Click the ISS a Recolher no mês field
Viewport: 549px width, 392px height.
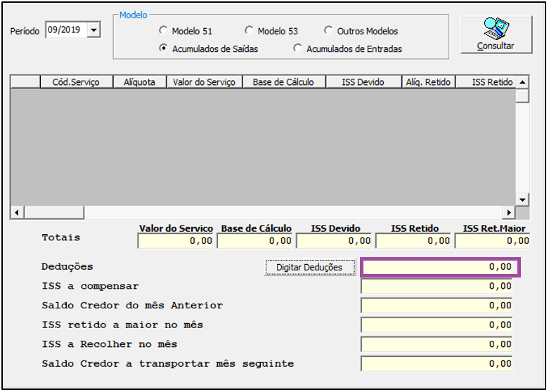pos(437,345)
